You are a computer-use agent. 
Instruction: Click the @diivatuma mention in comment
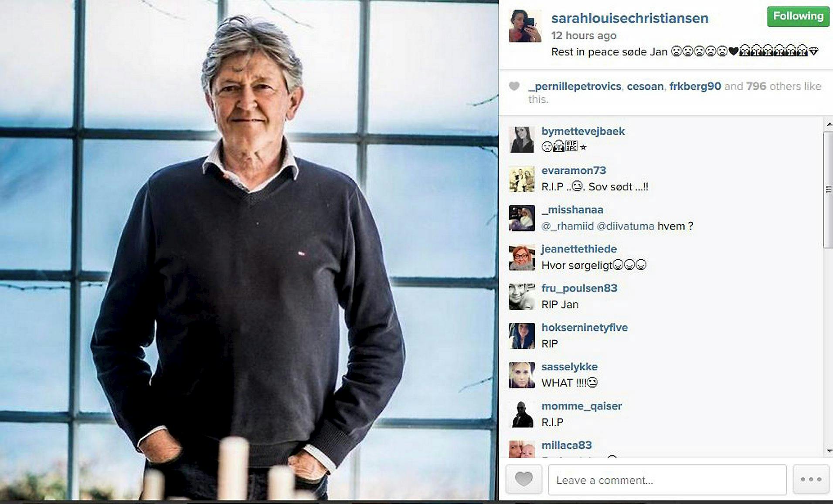(625, 226)
